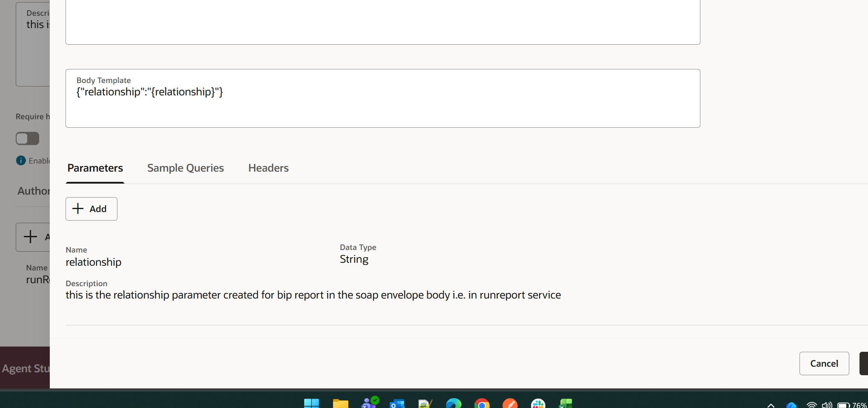Click the background Description field
The height and width of the screenshot is (408, 868).
33,44
